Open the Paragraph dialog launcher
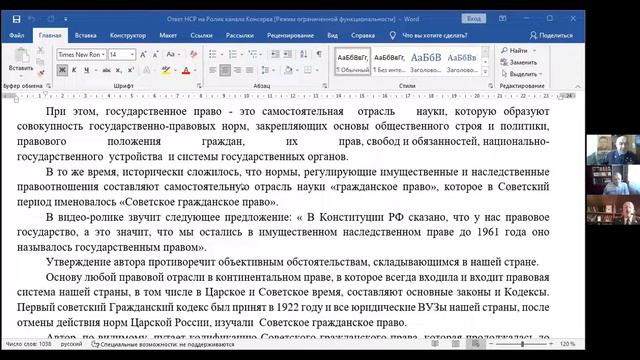Viewport: 640px width, 360px height. [324, 86]
